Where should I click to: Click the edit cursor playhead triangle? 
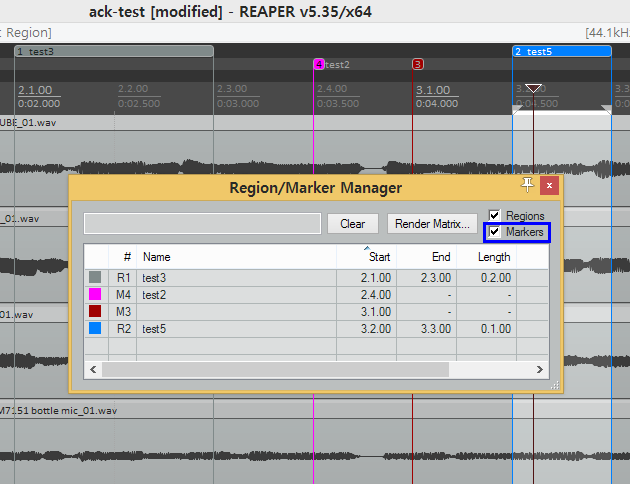pos(533,88)
